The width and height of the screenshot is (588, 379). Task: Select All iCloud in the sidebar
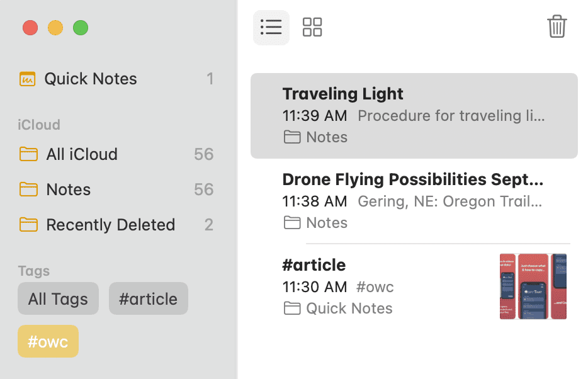[82, 154]
